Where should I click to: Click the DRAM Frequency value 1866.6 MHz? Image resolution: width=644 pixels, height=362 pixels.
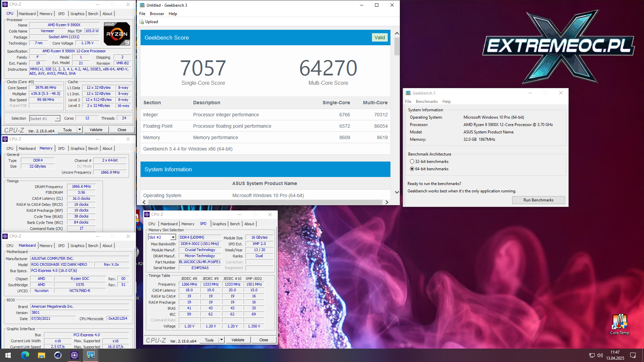pyautogui.click(x=81, y=187)
